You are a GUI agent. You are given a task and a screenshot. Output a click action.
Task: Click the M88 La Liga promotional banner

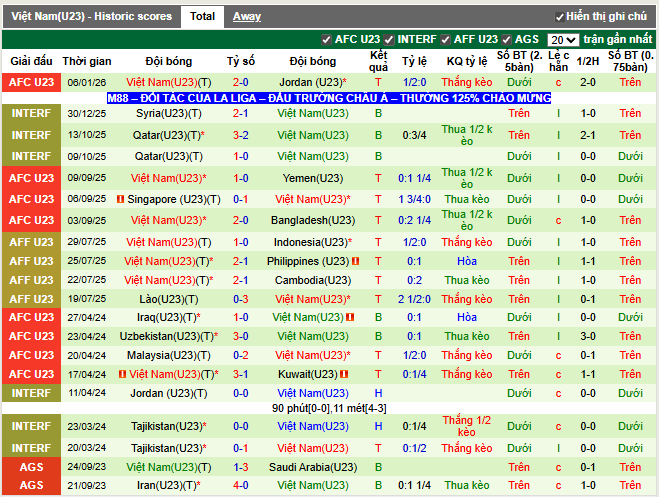(329, 98)
